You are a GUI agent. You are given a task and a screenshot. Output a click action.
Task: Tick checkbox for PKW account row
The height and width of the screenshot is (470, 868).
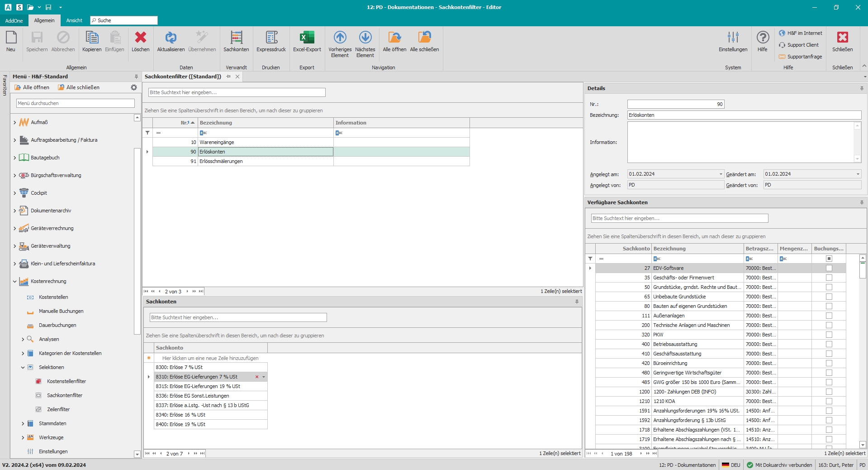pos(829,335)
